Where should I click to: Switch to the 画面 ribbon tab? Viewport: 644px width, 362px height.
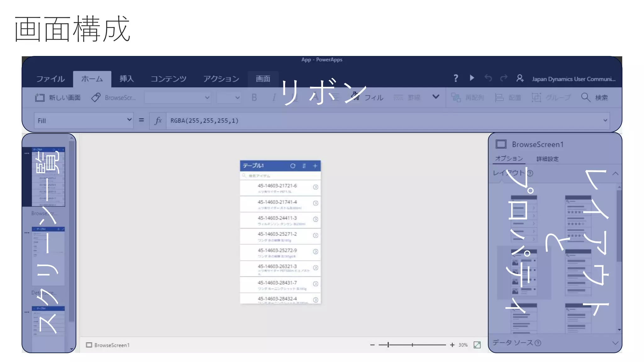click(x=263, y=79)
